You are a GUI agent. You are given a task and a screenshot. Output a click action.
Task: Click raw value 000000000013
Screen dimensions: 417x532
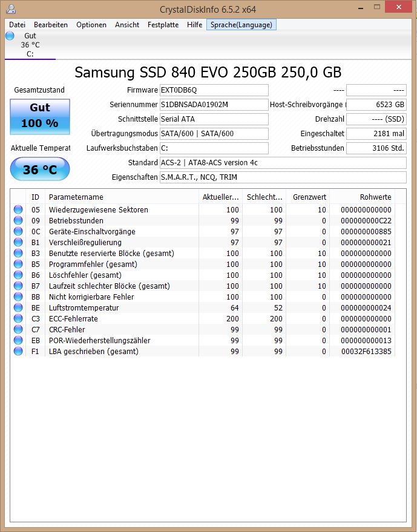click(x=366, y=340)
